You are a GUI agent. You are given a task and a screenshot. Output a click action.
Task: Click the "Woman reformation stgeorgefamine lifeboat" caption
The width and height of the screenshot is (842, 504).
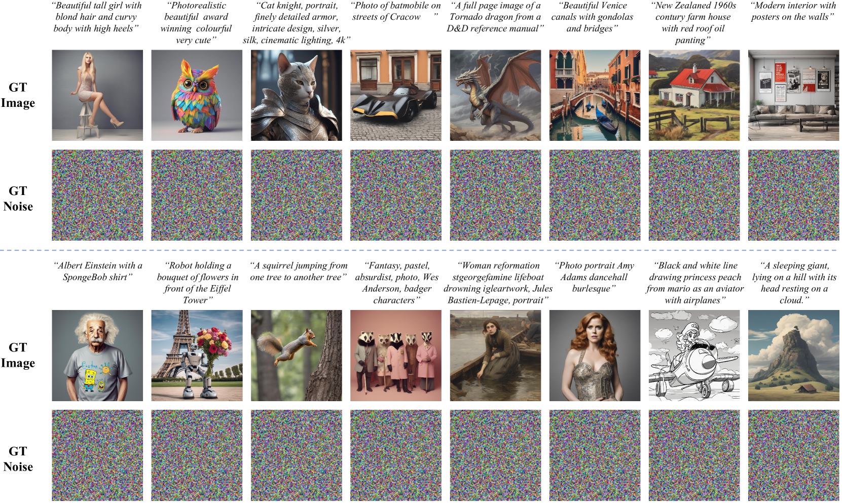pyautogui.click(x=498, y=283)
